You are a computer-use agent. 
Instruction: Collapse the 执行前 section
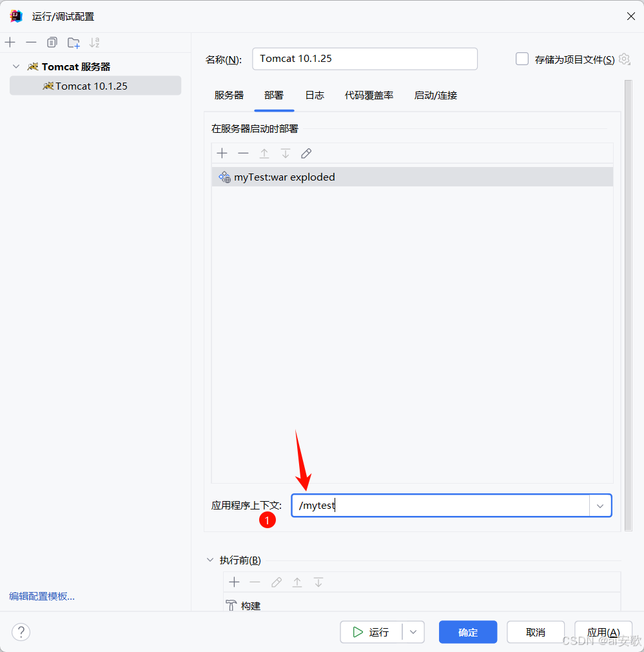210,560
